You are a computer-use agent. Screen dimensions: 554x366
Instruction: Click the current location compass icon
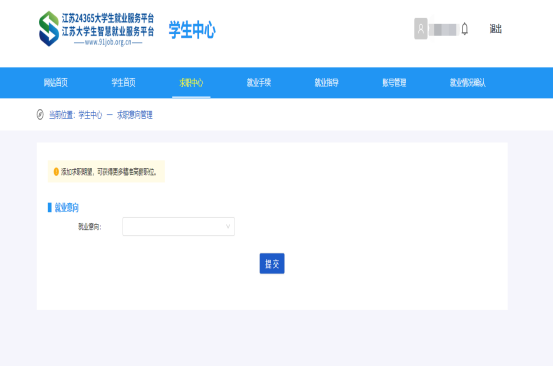pos(40,114)
